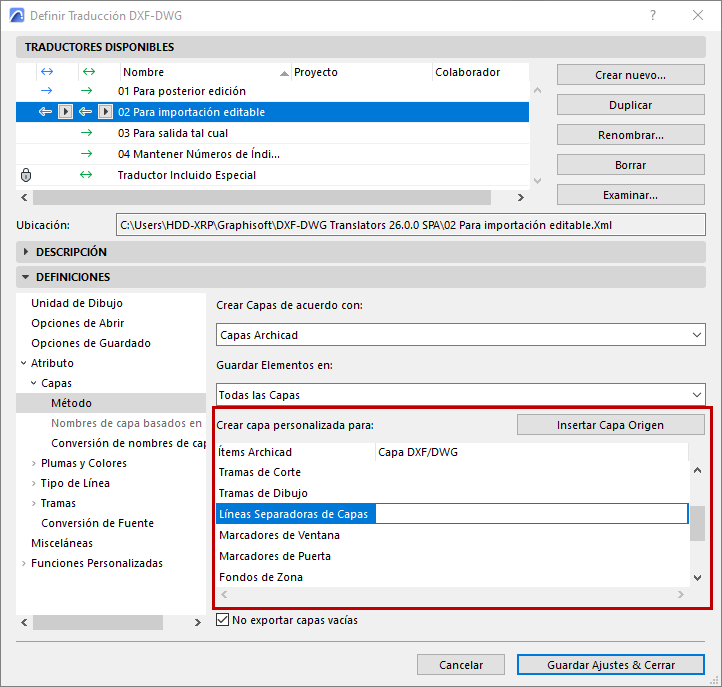Viewport: 722px width, 687px height.
Task: Collapse the Atributo tree node
Action: pos(23,363)
